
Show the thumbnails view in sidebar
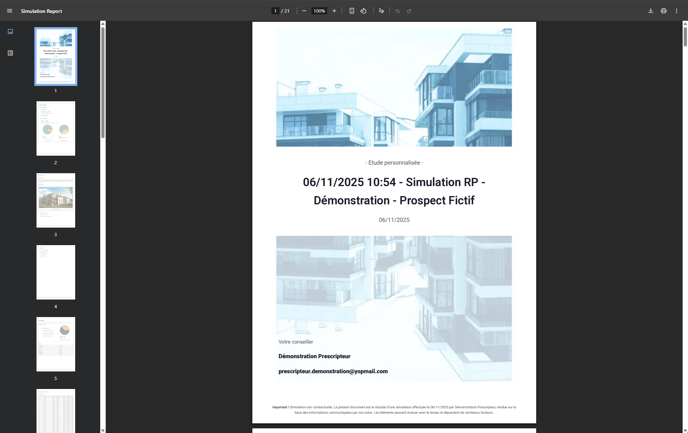click(x=10, y=32)
